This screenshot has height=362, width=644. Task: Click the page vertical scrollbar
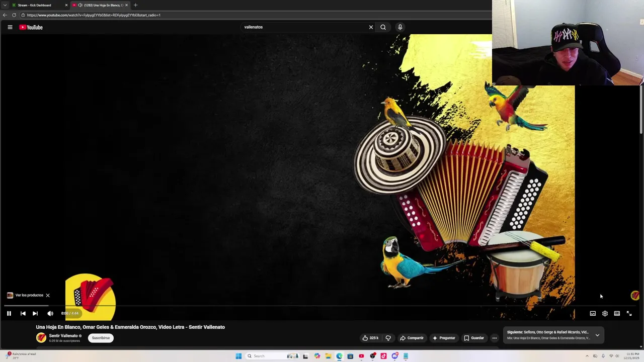[641, 111]
